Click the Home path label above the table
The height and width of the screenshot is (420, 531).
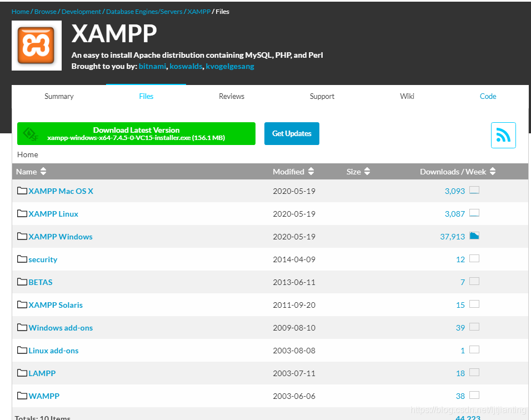pyautogui.click(x=27, y=154)
